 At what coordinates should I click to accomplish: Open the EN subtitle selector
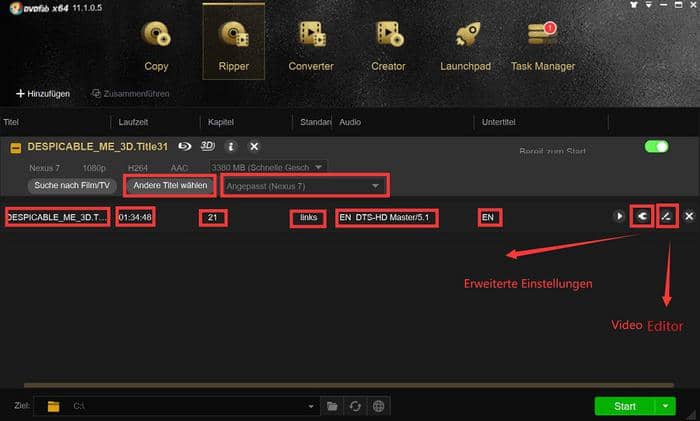(489, 217)
